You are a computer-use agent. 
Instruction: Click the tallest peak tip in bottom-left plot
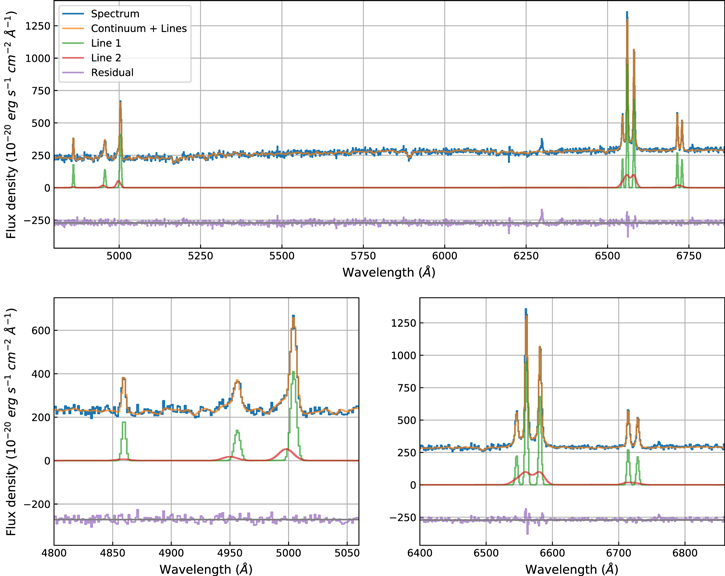pos(293,316)
